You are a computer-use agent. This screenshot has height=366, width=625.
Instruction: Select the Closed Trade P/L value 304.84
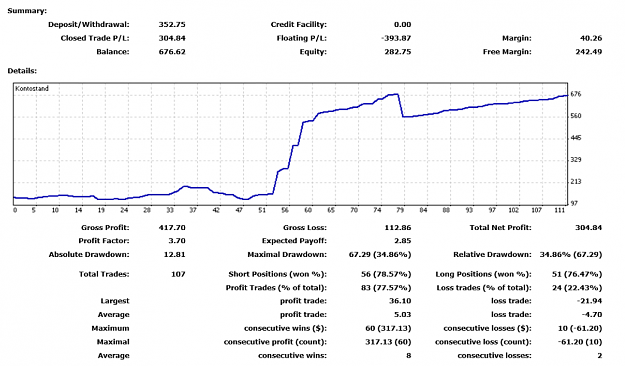point(172,38)
